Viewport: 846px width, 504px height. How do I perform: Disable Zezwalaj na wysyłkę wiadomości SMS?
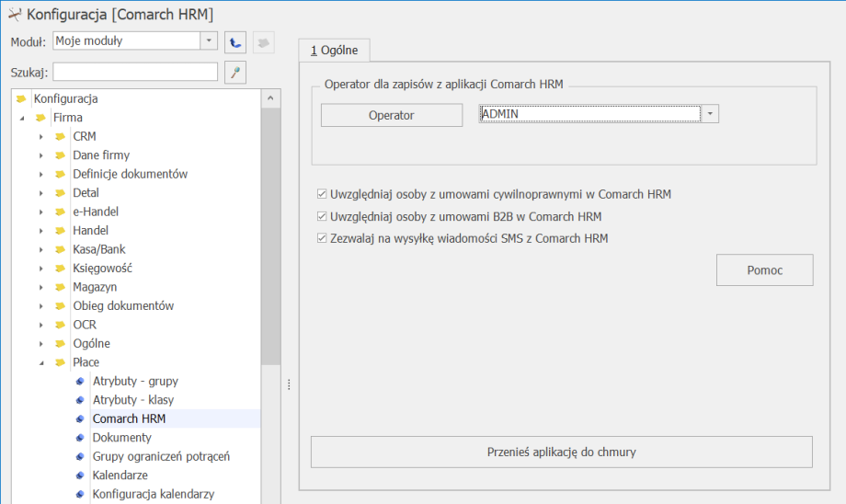click(322, 238)
